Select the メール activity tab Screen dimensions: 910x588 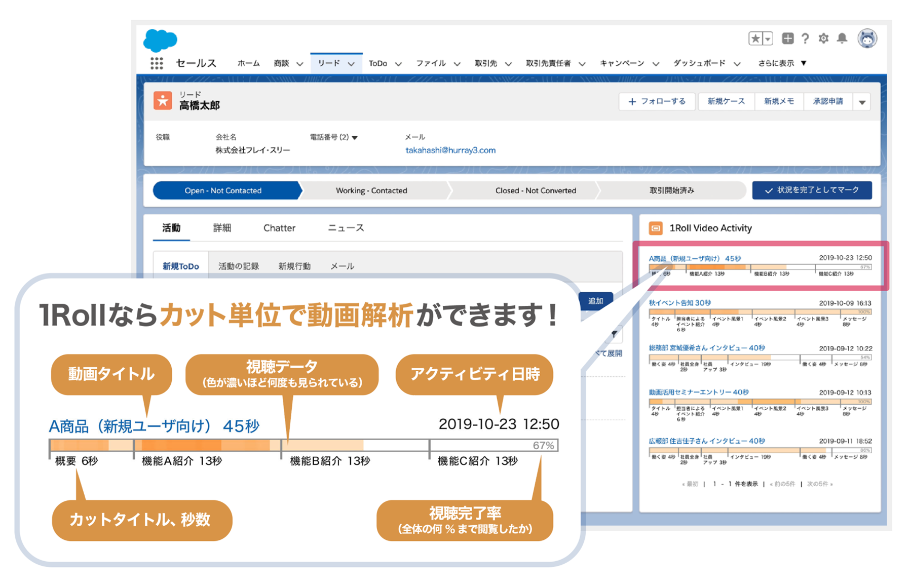(x=342, y=266)
